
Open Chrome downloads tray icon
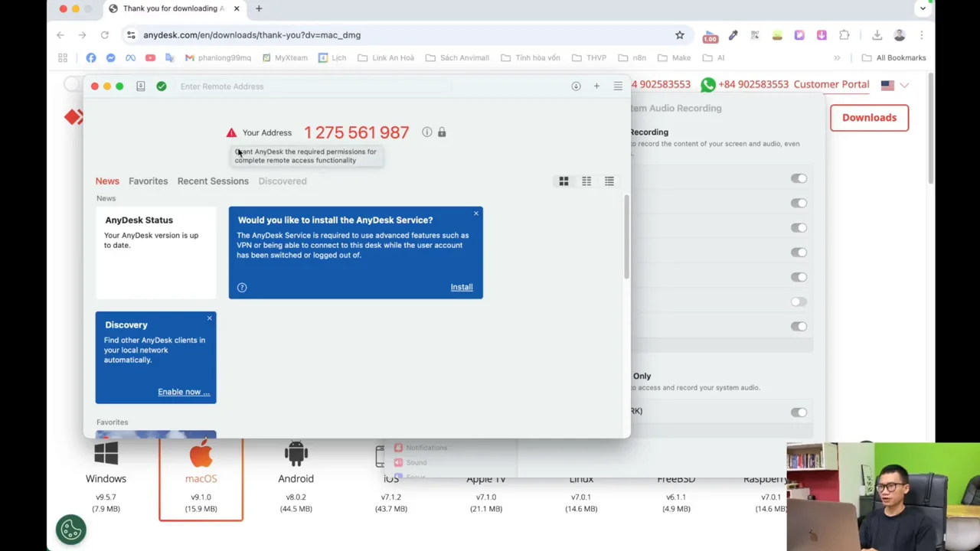pos(877,35)
